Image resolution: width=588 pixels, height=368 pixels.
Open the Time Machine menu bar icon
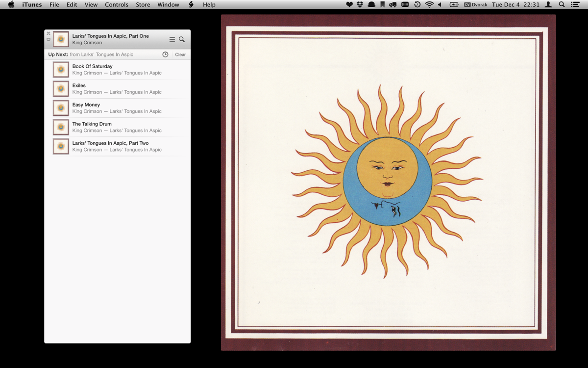(417, 4)
